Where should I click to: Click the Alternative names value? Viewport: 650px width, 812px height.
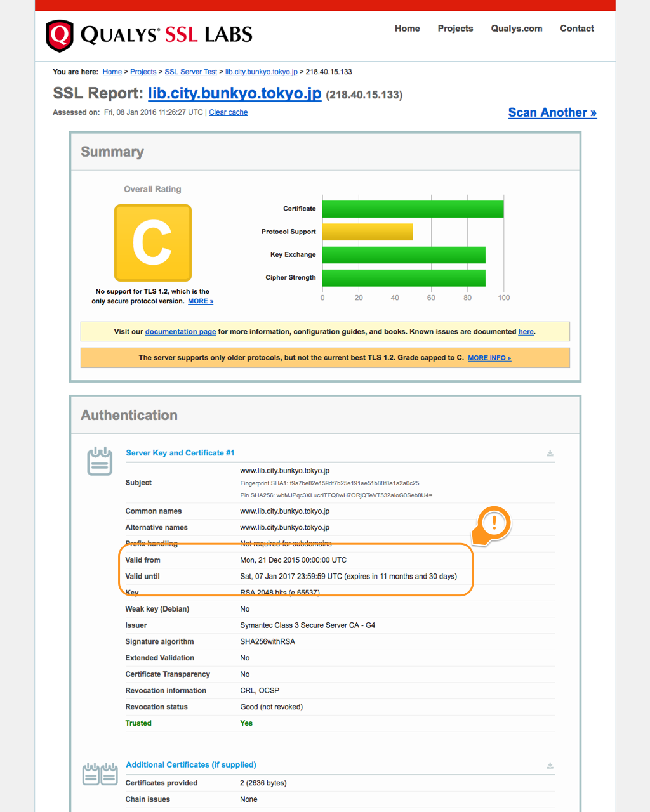pyautogui.click(x=284, y=528)
